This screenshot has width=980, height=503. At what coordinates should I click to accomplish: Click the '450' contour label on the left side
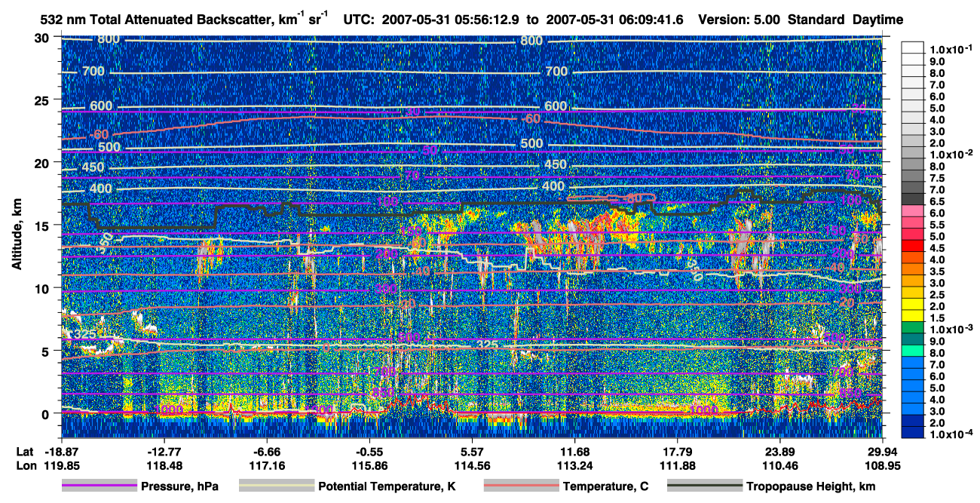[x=94, y=167]
